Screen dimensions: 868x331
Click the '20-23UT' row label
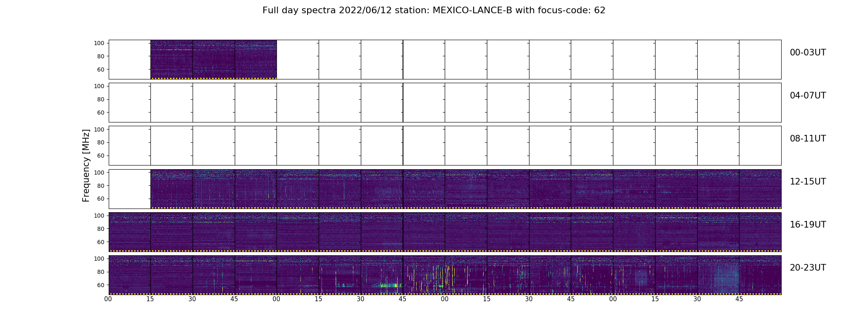(808, 268)
